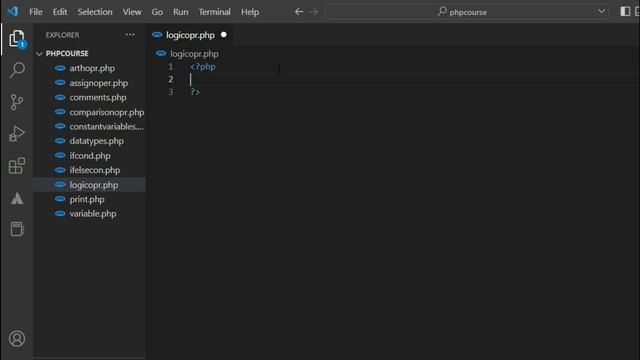This screenshot has height=360, width=640.
Task: Click the phpcourse command center search box
Action: tap(467, 12)
